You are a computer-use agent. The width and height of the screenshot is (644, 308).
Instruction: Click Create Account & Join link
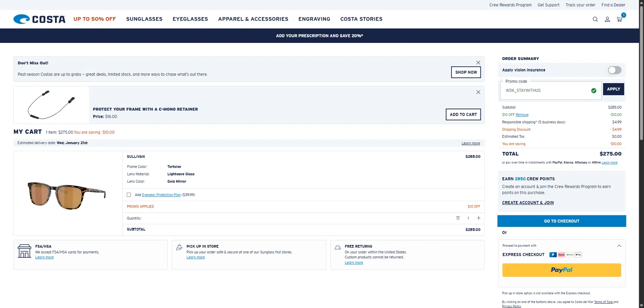[x=528, y=202]
